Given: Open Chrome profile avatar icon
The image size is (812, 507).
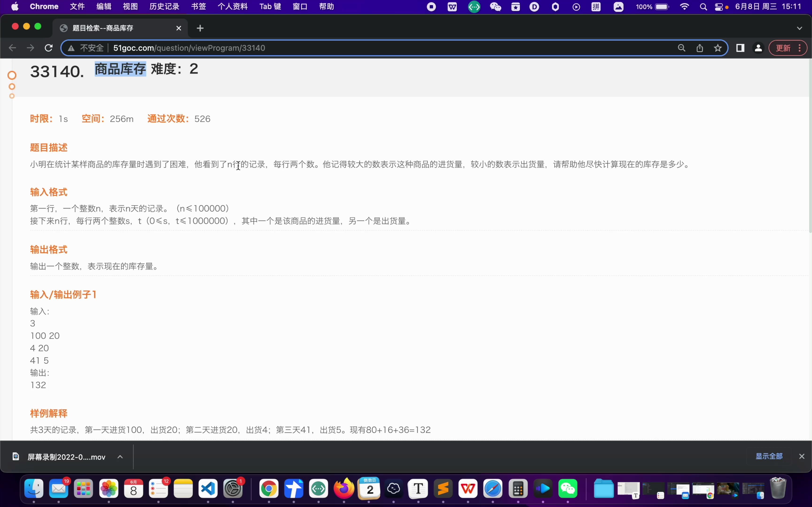Looking at the screenshot, I should pos(758,48).
